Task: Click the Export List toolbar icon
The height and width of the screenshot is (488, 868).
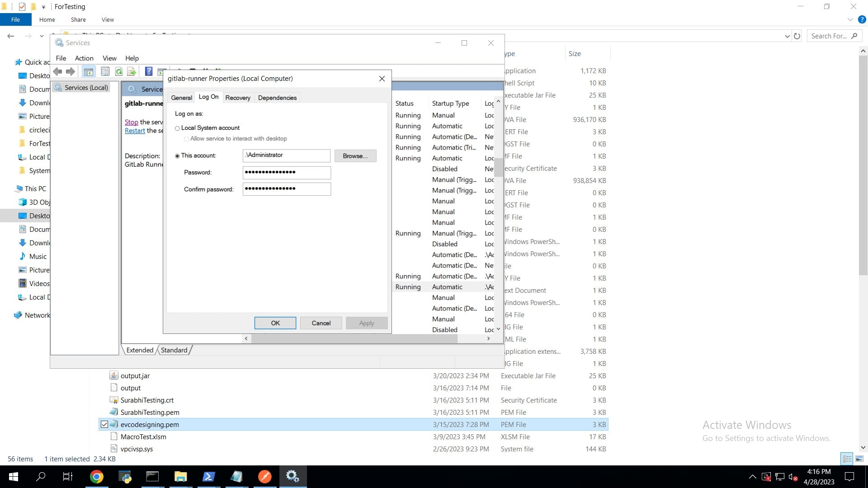Action: coord(132,71)
